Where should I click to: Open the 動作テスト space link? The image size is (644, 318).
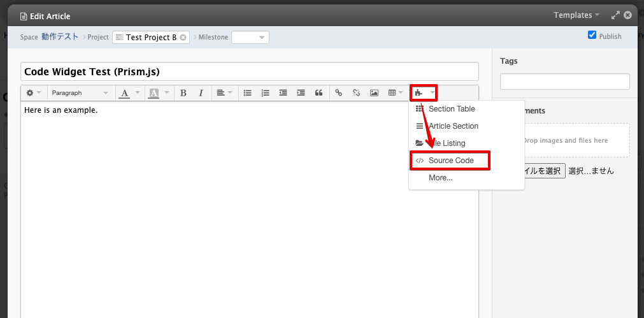[60, 37]
